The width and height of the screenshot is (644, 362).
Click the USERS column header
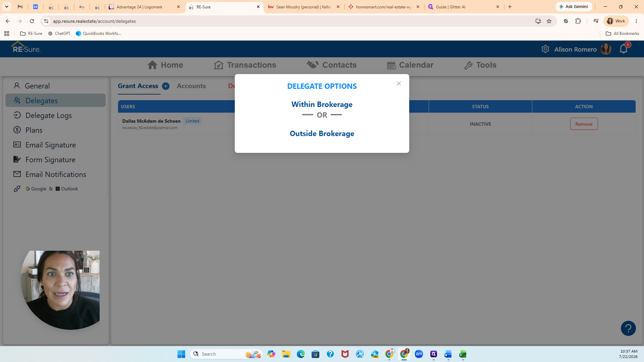(128, 107)
